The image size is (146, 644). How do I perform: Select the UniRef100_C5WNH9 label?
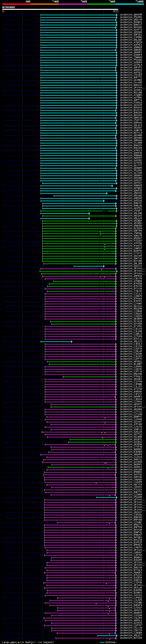(131, 57)
